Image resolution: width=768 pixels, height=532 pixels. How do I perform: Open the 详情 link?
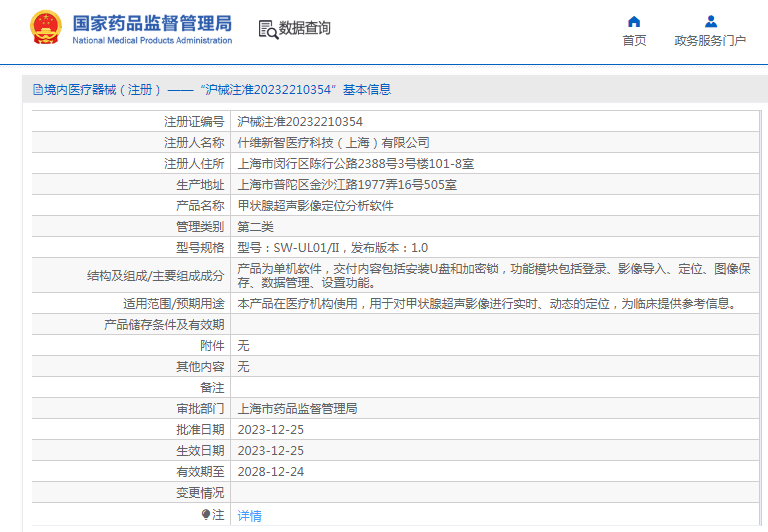pyautogui.click(x=249, y=515)
